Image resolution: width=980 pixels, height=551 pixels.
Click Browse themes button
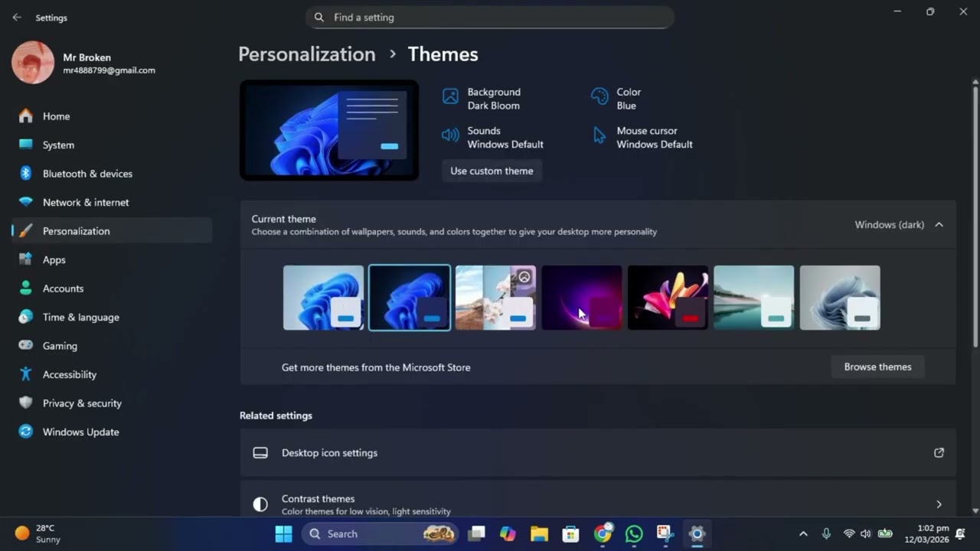point(877,367)
